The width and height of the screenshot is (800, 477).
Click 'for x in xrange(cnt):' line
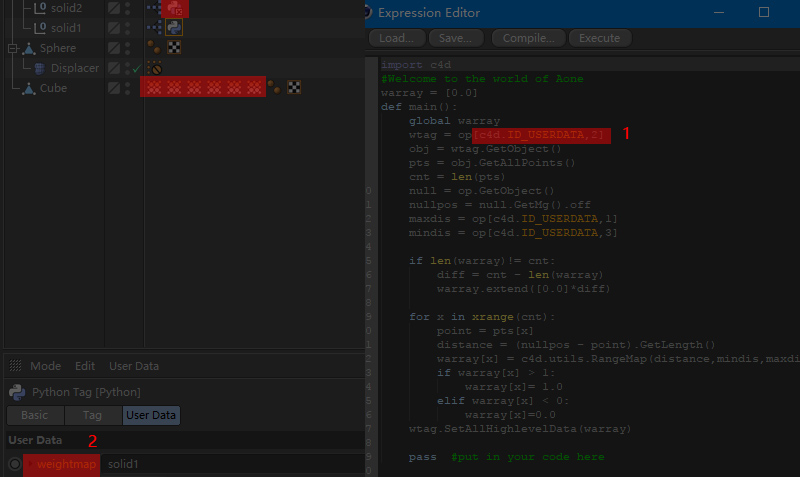coord(482,317)
